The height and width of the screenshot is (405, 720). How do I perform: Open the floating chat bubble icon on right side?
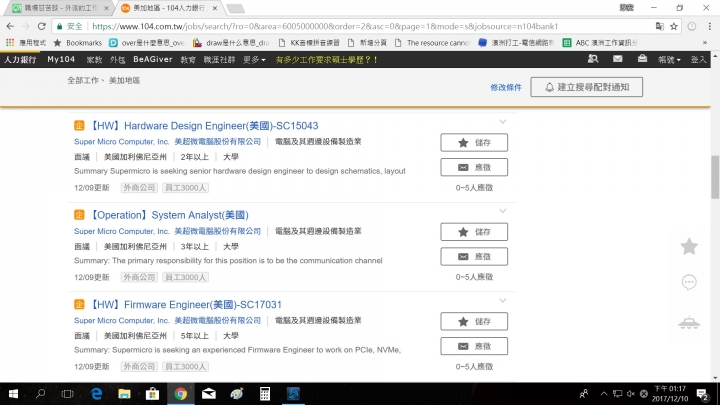(689, 282)
